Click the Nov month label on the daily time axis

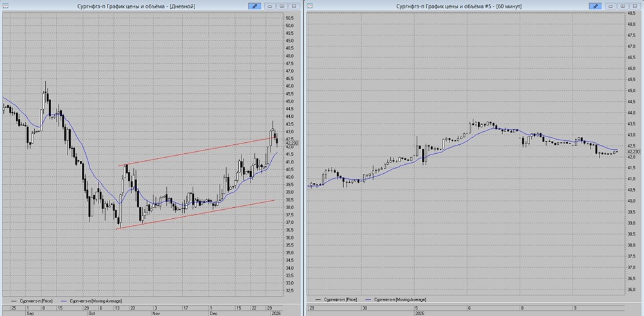click(x=156, y=313)
